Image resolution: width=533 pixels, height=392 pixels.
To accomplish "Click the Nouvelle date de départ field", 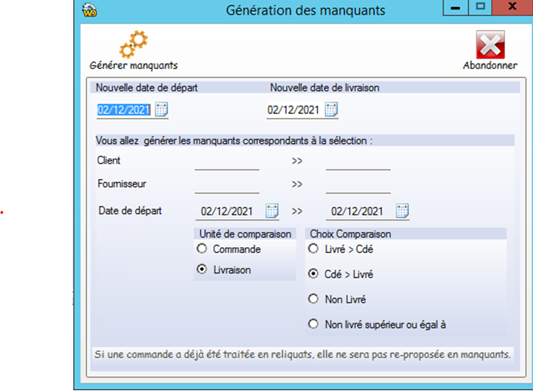I will [x=124, y=110].
